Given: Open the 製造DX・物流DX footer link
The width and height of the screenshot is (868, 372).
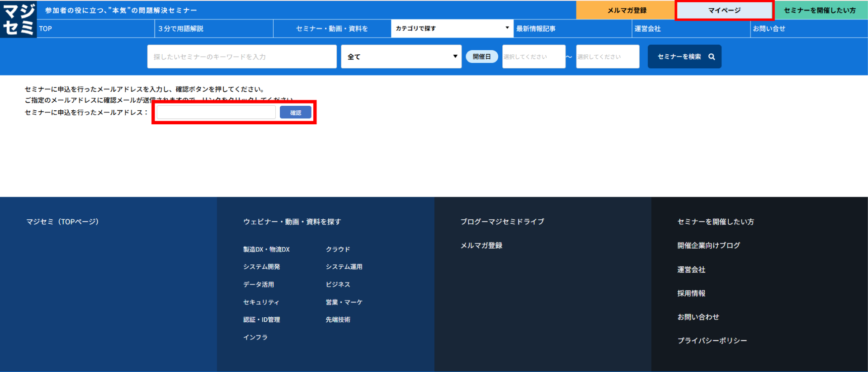Looking at the screenshot, I should [x=266, y=250].
